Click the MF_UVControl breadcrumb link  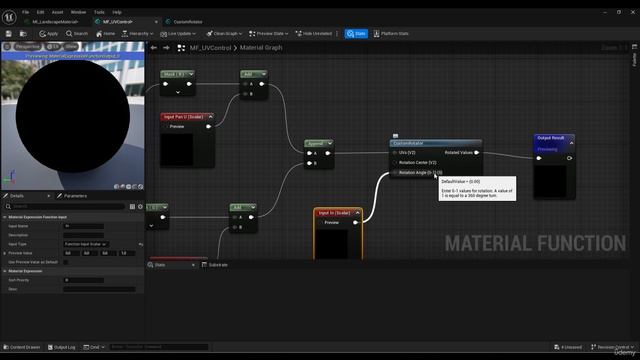point(210,48)
